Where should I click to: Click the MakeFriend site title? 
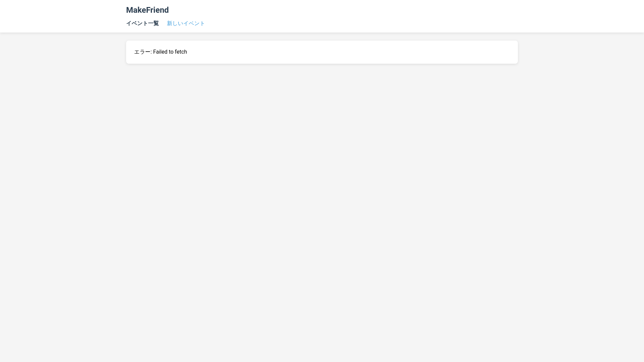point(147,10)
